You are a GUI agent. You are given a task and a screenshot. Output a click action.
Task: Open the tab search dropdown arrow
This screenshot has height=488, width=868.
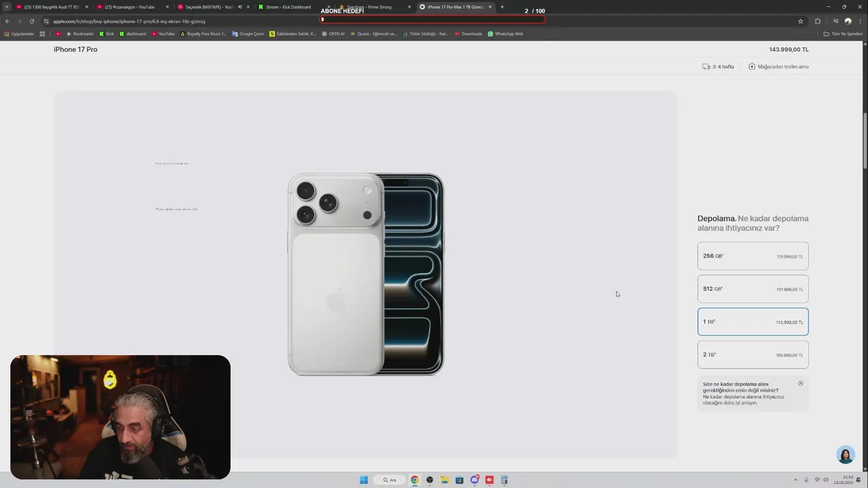pos(6,7)
